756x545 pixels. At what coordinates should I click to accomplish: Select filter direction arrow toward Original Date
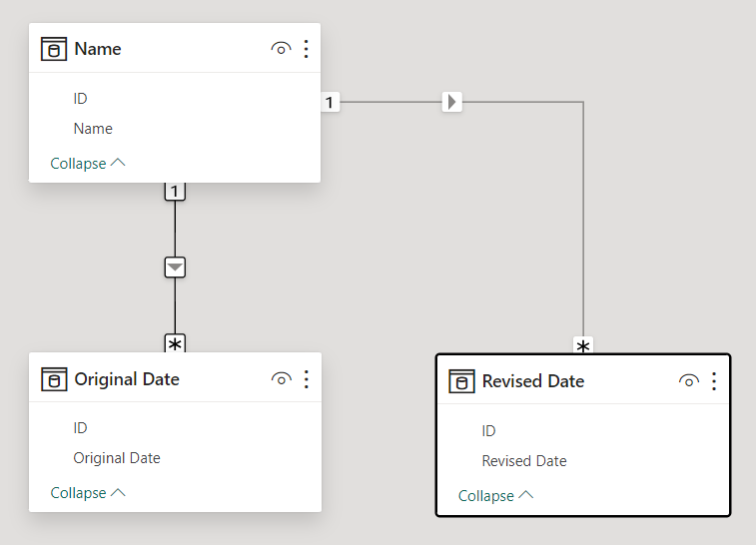(175, 268)
